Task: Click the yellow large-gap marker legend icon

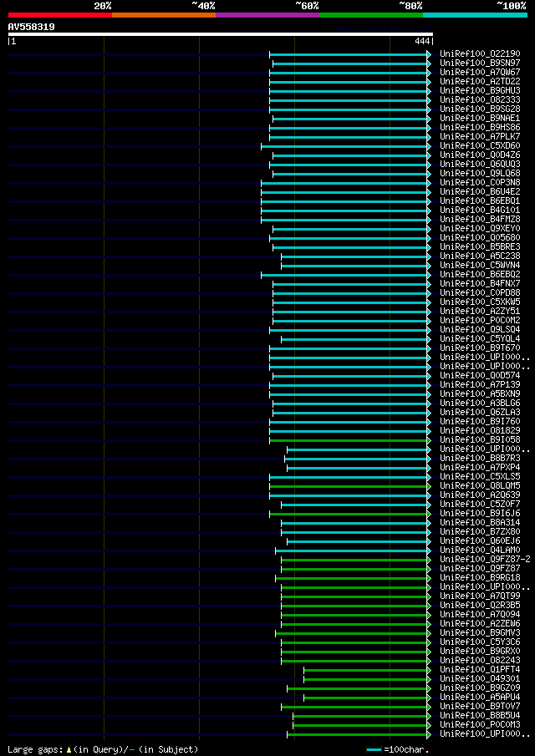Action: (x=69, y=749)
